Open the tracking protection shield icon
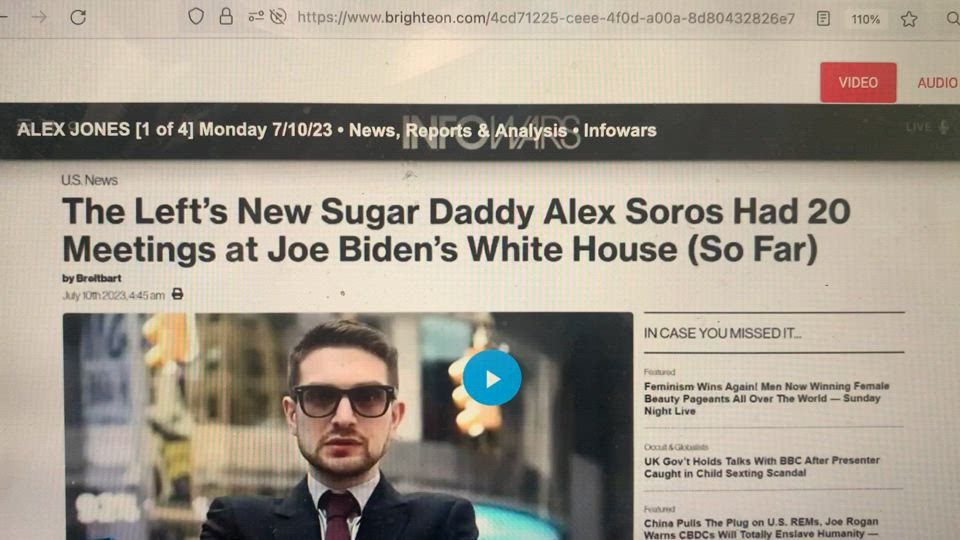 coord(196,17)
